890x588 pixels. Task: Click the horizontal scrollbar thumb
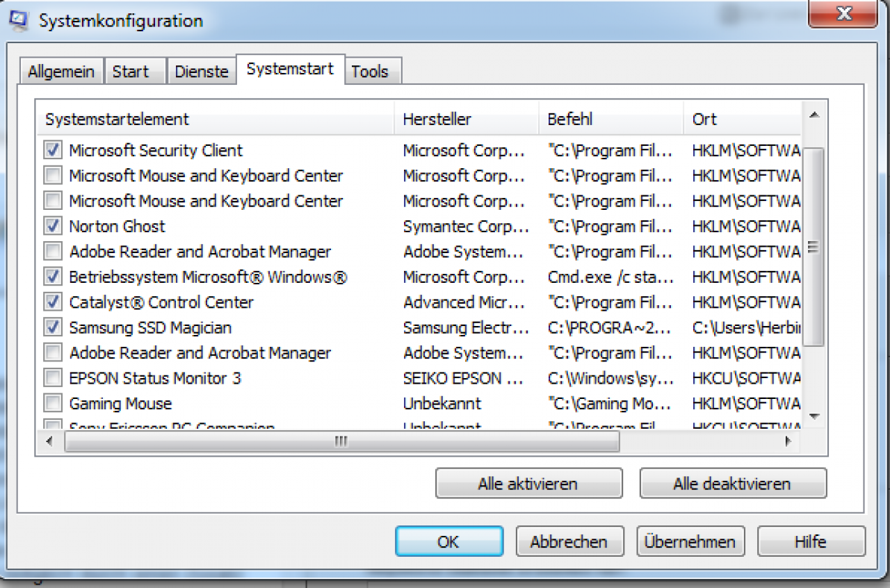click(341, 441)
